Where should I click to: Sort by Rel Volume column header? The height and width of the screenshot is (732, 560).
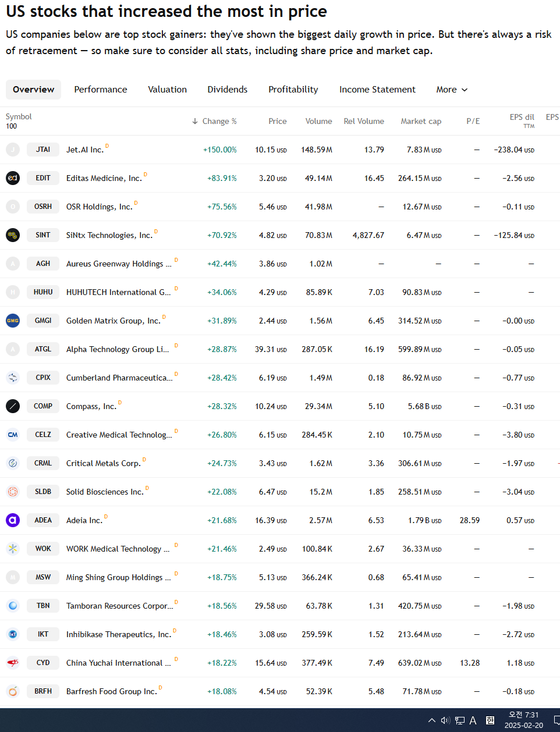[364, 121]
